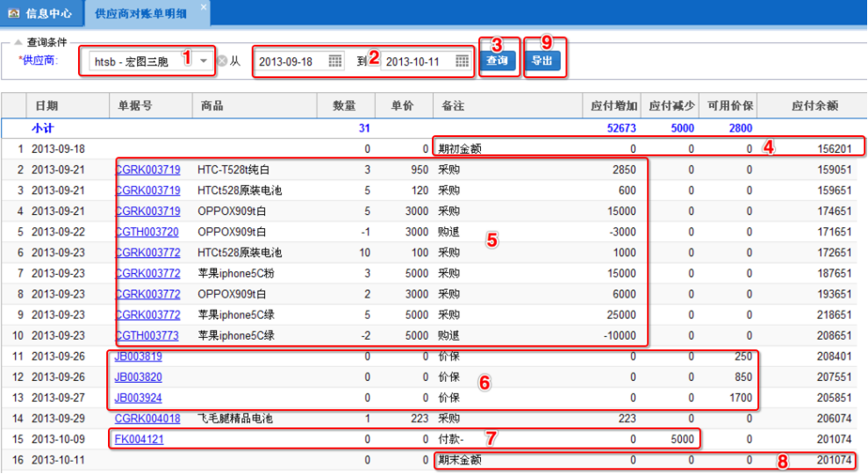
Task: Click the start date field 2013-09-18
Action: click(x=290, y=61)
